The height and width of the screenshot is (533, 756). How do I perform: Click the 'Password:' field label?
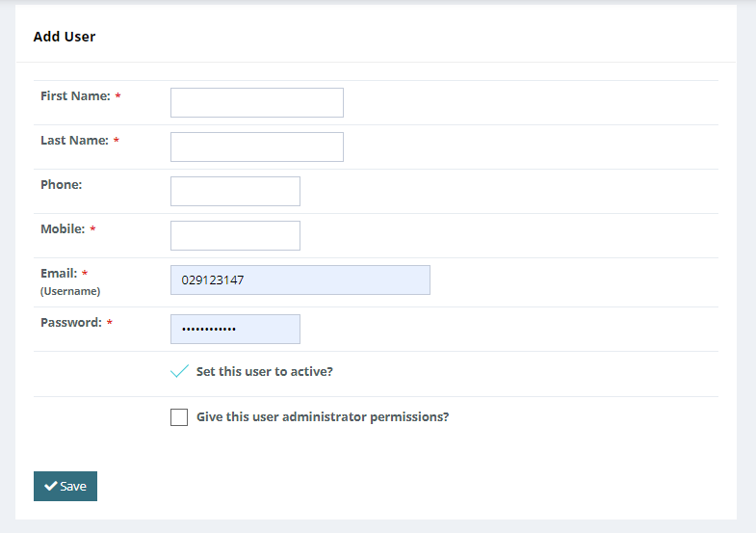pyautogui.click(x=70, y=323)
